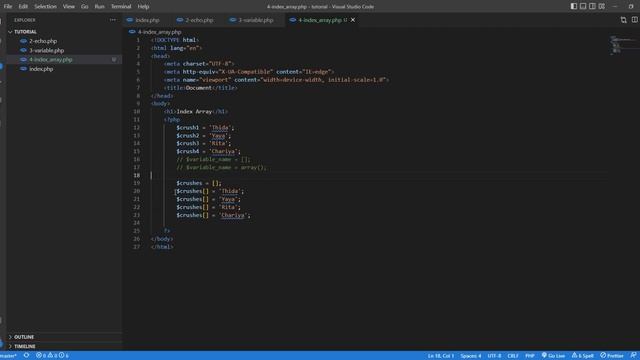Toggle the secondary side bar layout icon
The image size is (640, 360).
tap(592, 6)
